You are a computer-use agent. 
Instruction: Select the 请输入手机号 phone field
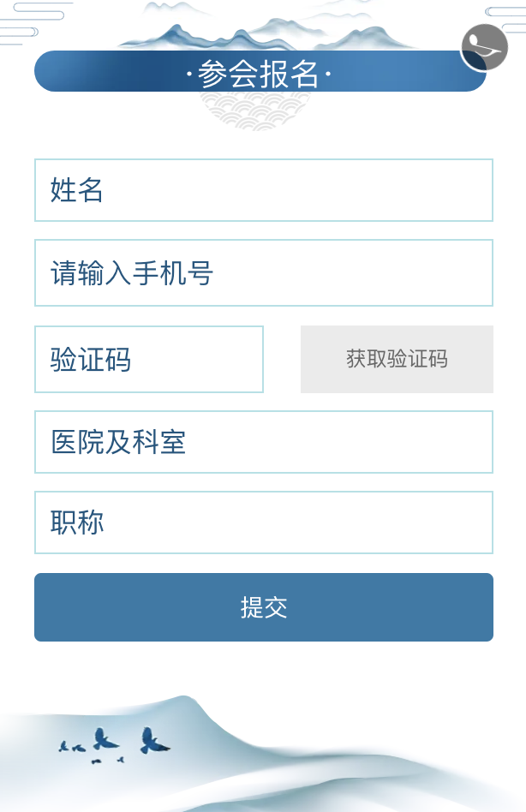pyautogui.click(x=263, y=273)
